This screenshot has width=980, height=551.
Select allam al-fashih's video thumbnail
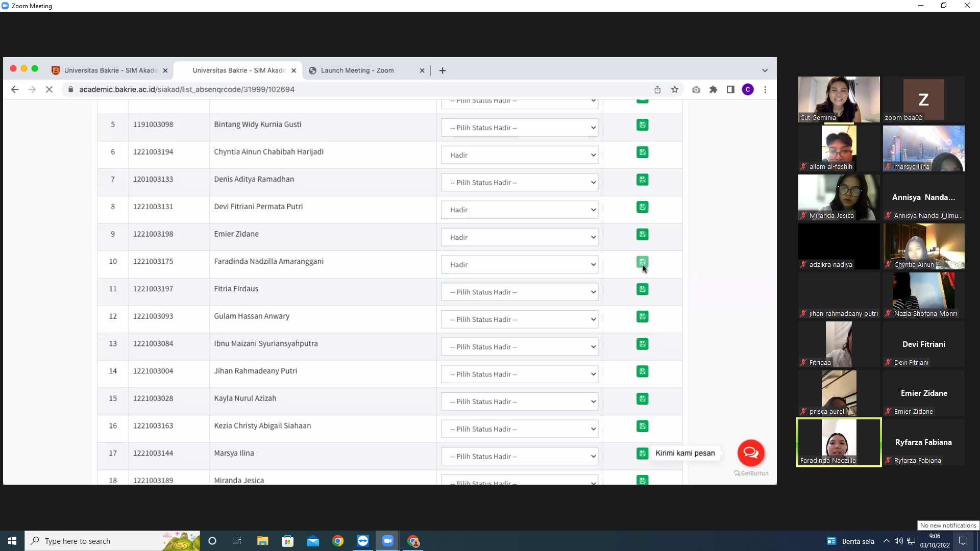[x=839, y=148]
